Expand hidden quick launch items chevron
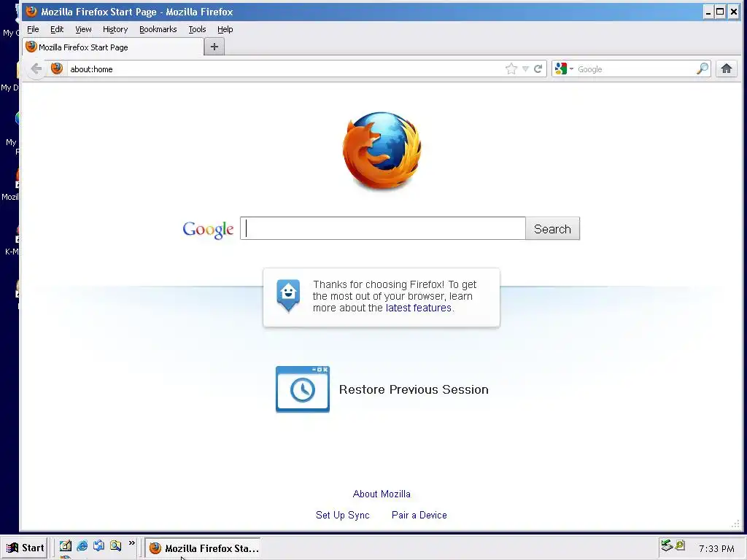This screenshot has height=560, width=747. point(132,542)
